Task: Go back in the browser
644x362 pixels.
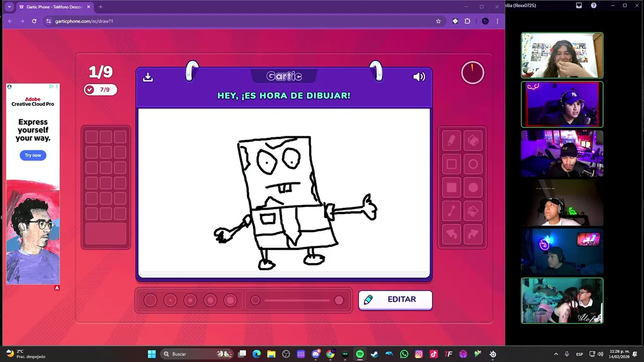Action: (x=10, y=21)
